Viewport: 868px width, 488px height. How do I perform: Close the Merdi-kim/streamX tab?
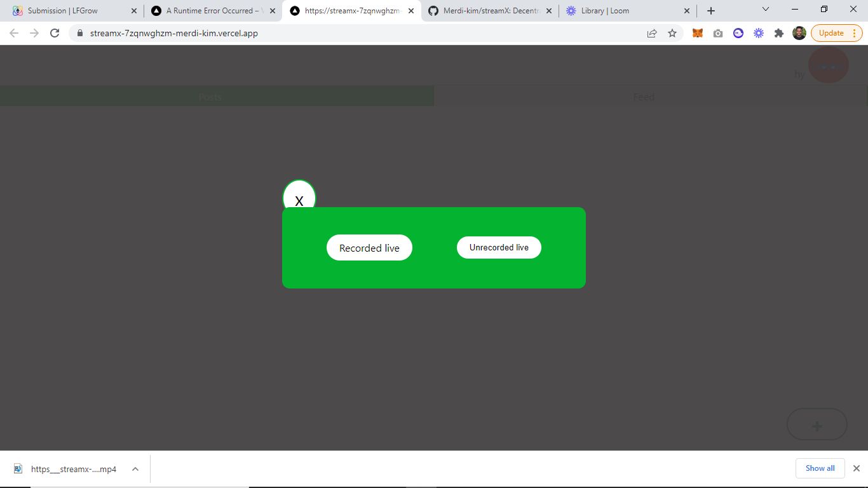(x=549, y=11)
